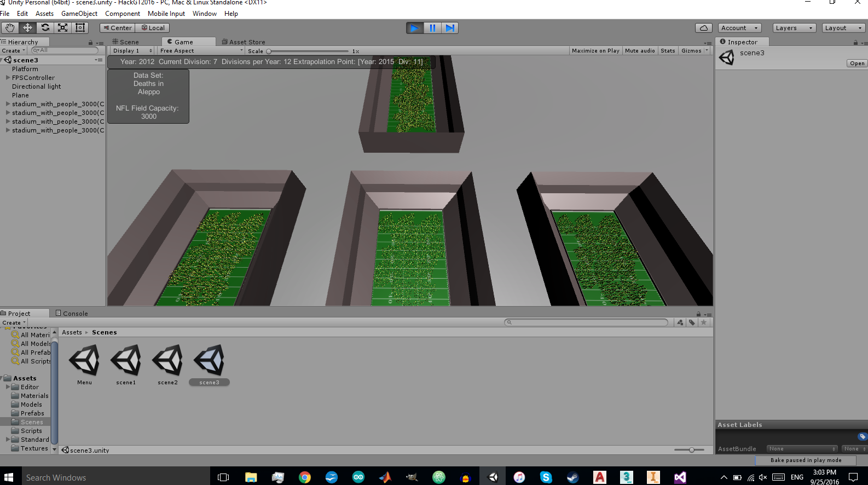The image size is (868, 485).
Task: Select the scene3 asset
Action: (209, 365)
